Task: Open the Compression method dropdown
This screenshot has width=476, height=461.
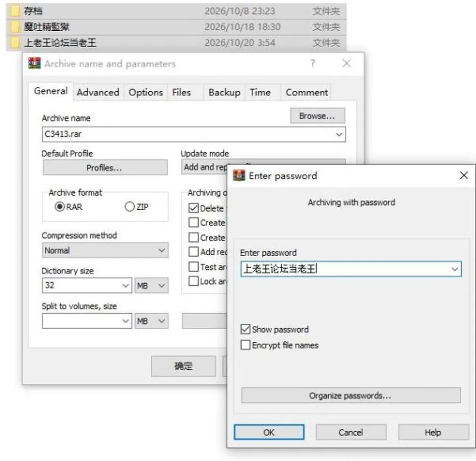Action: coord(162,250)
